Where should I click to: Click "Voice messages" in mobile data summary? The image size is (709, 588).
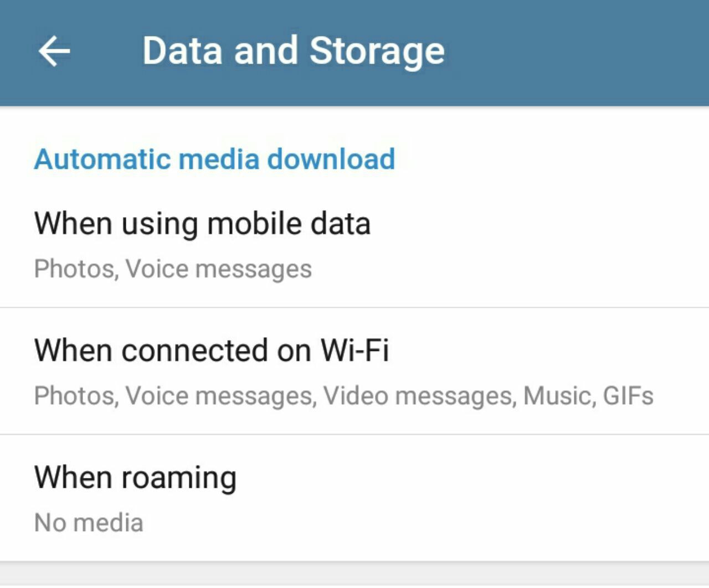[x=219, y=269]
